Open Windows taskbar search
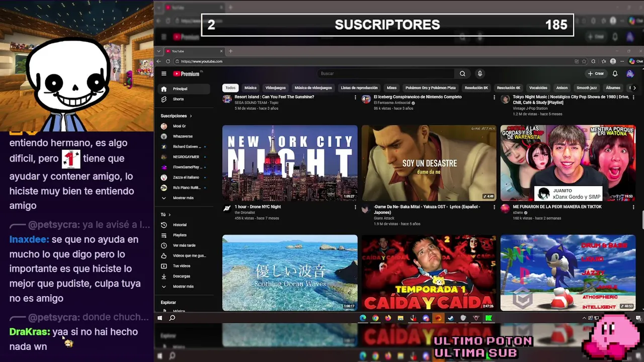Viewport: 644px width, 362px height. point(172,318)
